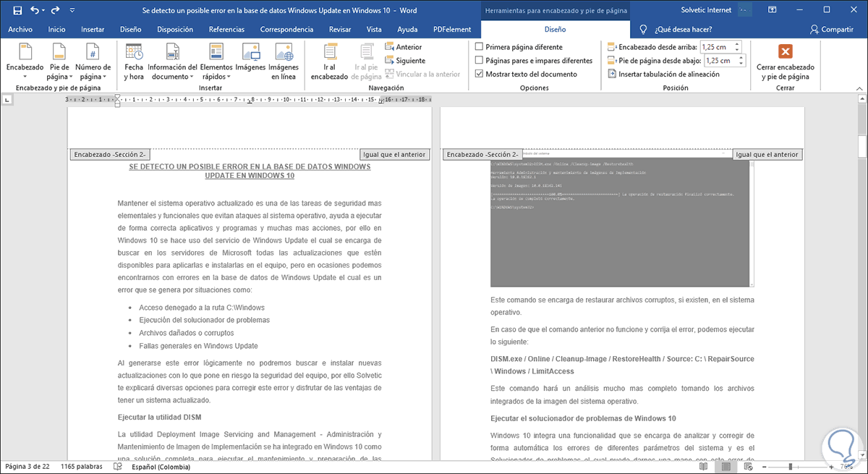Click the proofing check icon in status bar
868x474 pixels.
[117, 465]
